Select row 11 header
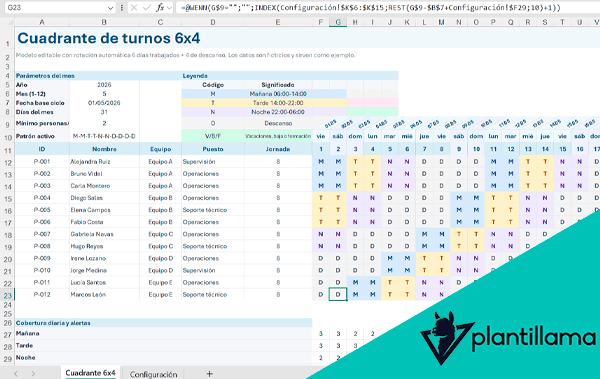The height and width of the screenshot is (379, 600). pyautogui.click(x=7, y=150)
